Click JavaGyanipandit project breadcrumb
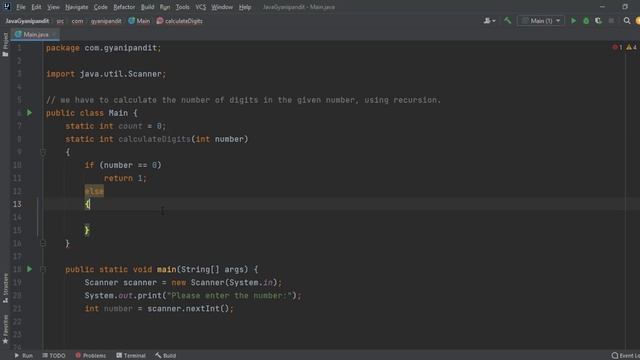This screenshot has width=640, height=360. [27, 21]
